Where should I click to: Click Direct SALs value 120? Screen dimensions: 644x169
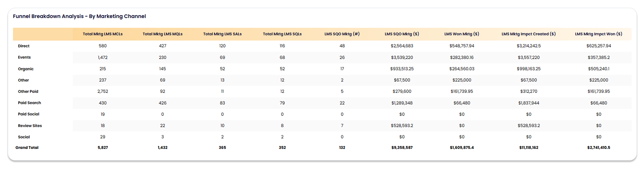click(222, 46)
